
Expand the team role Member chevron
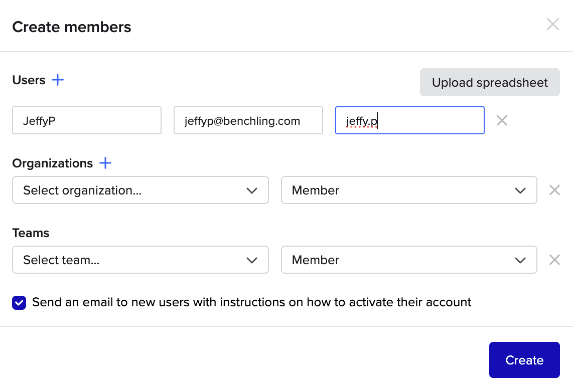[x=520, y=260]
